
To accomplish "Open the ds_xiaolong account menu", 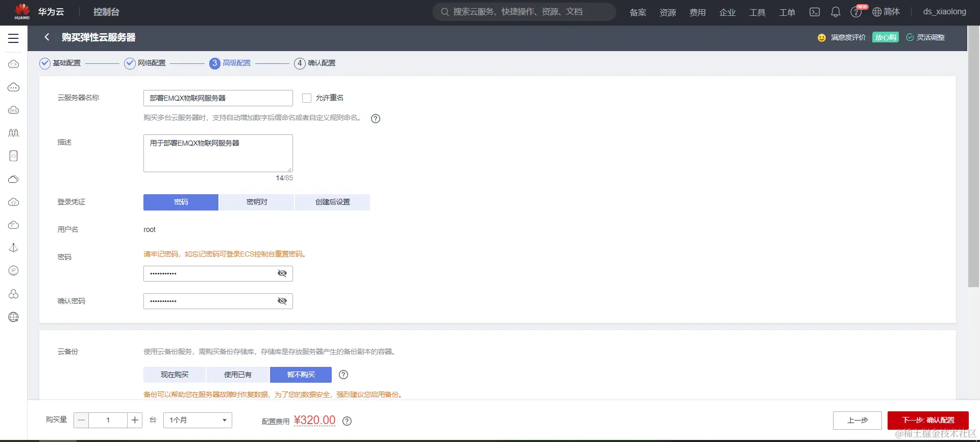I will [944, 12].
